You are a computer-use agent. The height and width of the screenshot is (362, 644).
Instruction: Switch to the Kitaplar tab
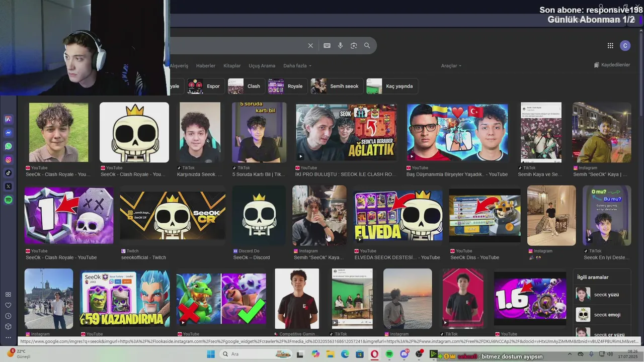(232, 66)
